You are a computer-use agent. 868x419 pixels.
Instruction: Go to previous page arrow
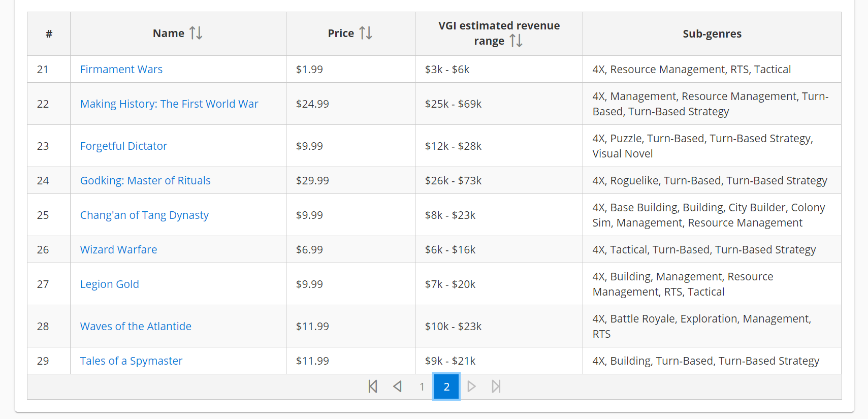397,386
